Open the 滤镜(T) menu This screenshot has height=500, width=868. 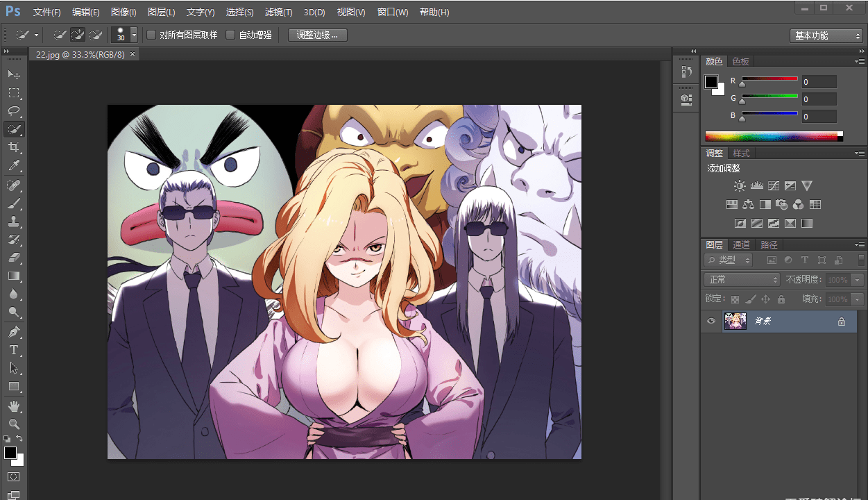tap(279, 12)
